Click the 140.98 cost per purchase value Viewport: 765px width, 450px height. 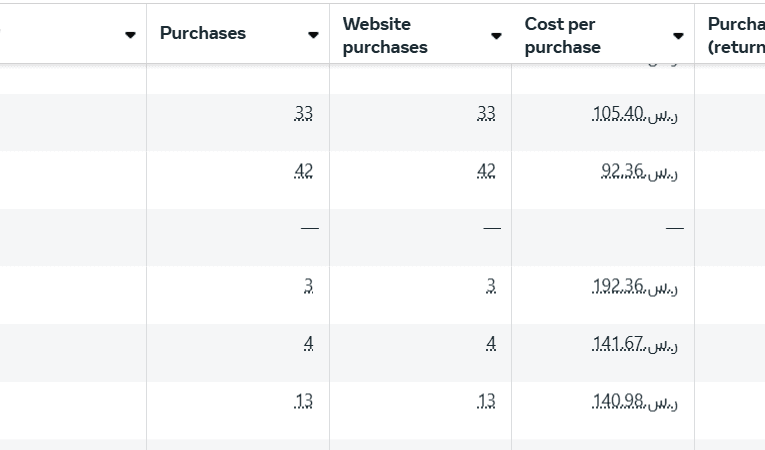tap(635, 402)
